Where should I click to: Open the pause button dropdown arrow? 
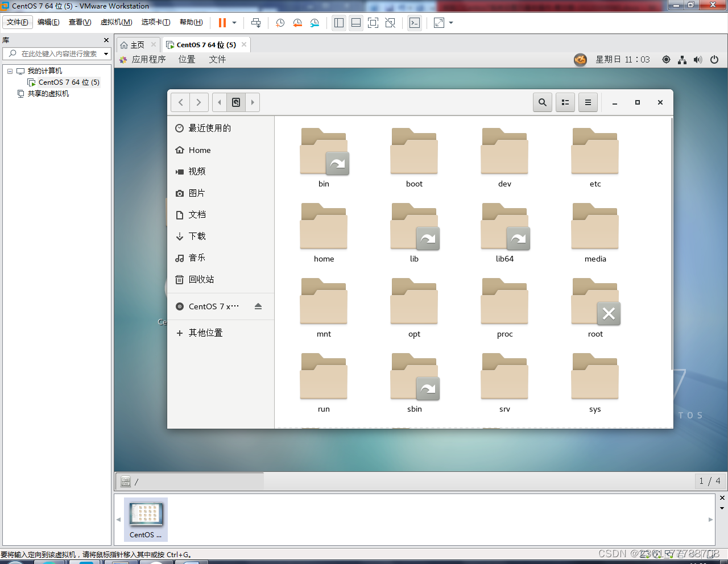pyautogui.click(x=234, y=23)
